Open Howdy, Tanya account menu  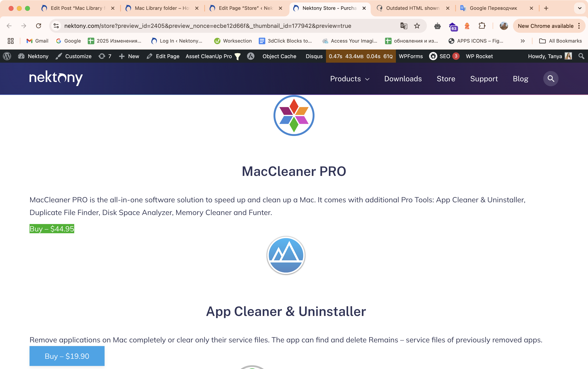[550, 56]
